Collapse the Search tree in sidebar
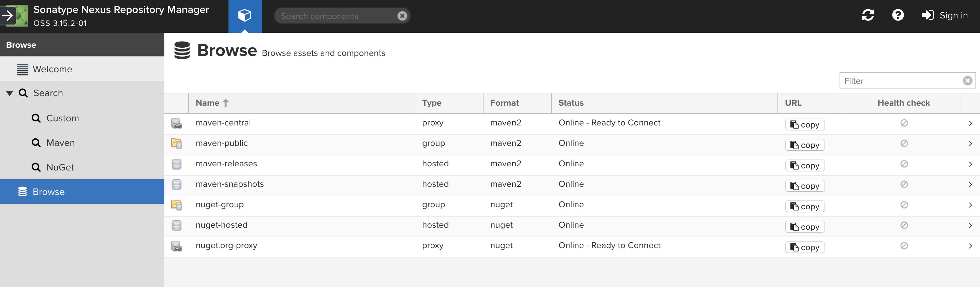 10,93
